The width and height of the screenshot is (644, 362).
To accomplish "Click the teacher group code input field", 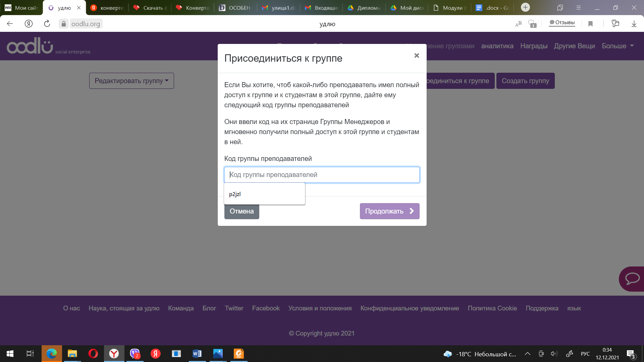I will point(322,175).
